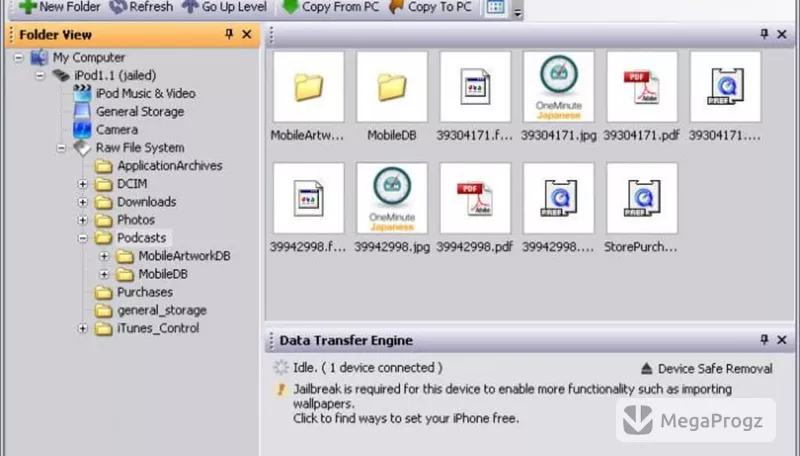Open the Purchases folder
Screen dimensions: 800x456
click(x=145, y=292)
